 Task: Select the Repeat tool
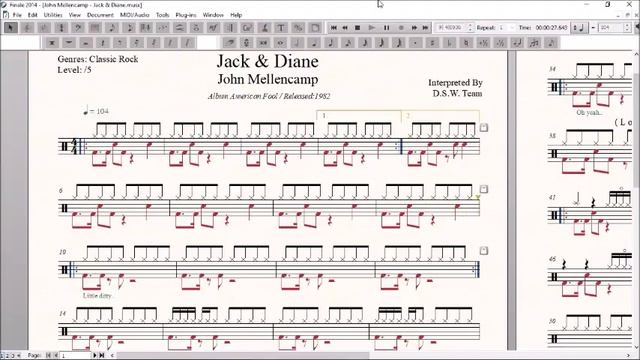pyautogui.click(x=230, y=28)
